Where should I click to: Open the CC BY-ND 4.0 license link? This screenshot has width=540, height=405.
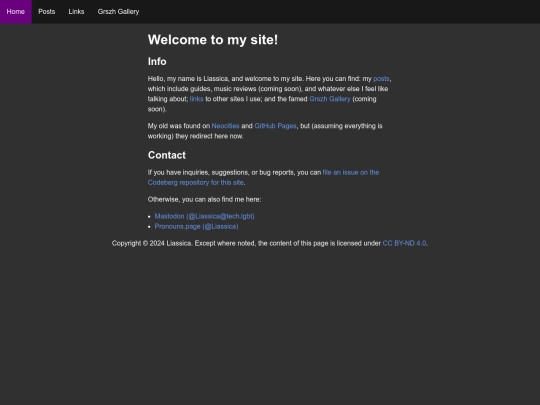click(x=404, y=243)
